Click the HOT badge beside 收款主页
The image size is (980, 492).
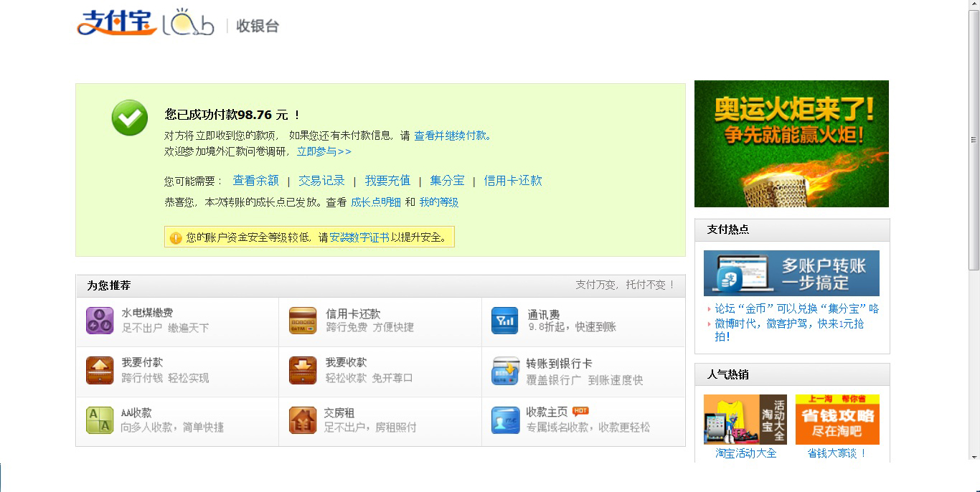pos(580,411)
